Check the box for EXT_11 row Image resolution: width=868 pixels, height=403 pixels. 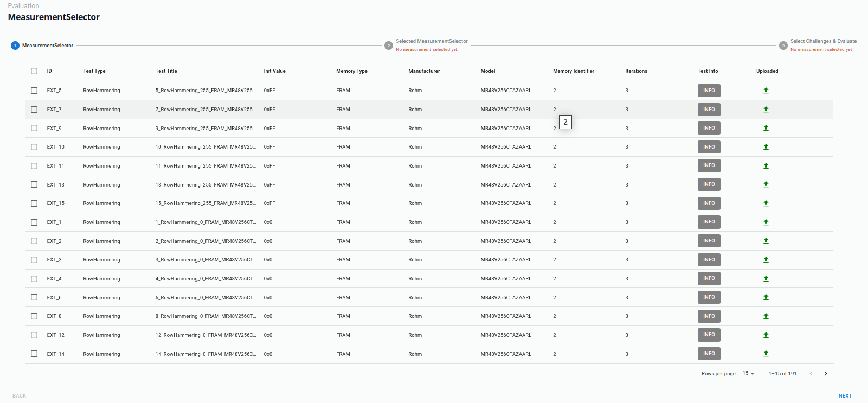click(34, 166)
